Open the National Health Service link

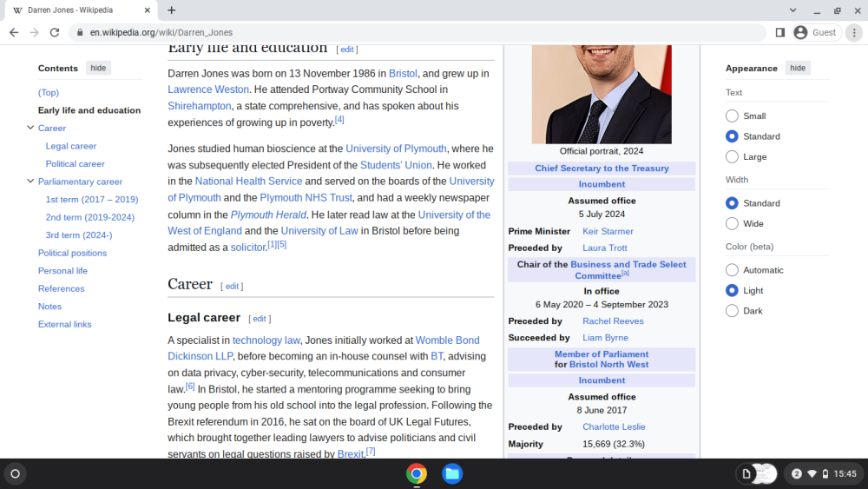click(248, 181)
